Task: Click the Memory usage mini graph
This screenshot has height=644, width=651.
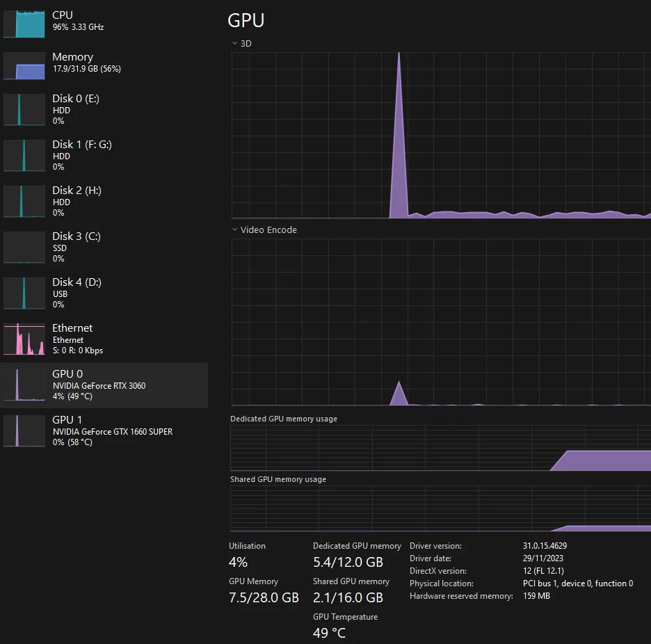Action: click(24, 65)
